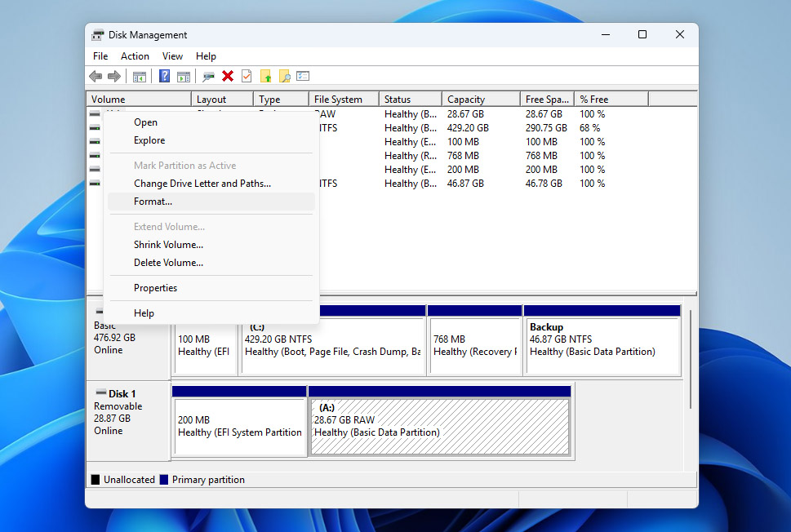Screen dimensions: 791x532
Task: Choose Shrink Volume in the context menu
Action: 168,244
